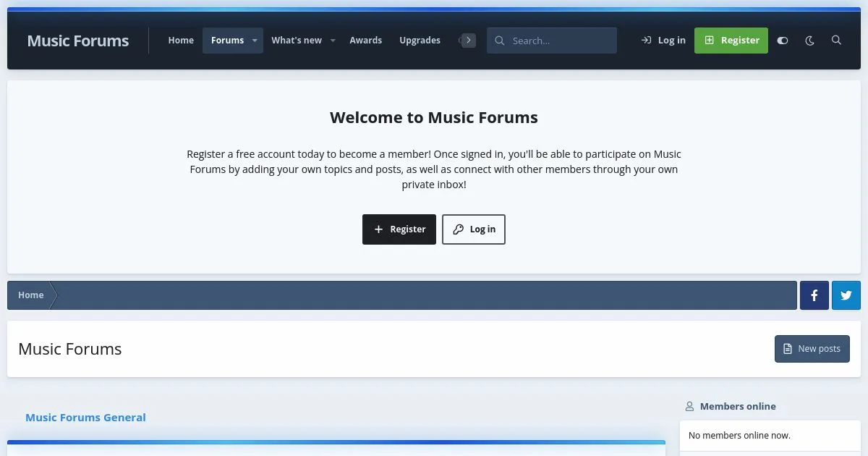This screenshot has height=456, width=868.
Task: Click the outlined Log in button with key
Action: pos(474,229)
